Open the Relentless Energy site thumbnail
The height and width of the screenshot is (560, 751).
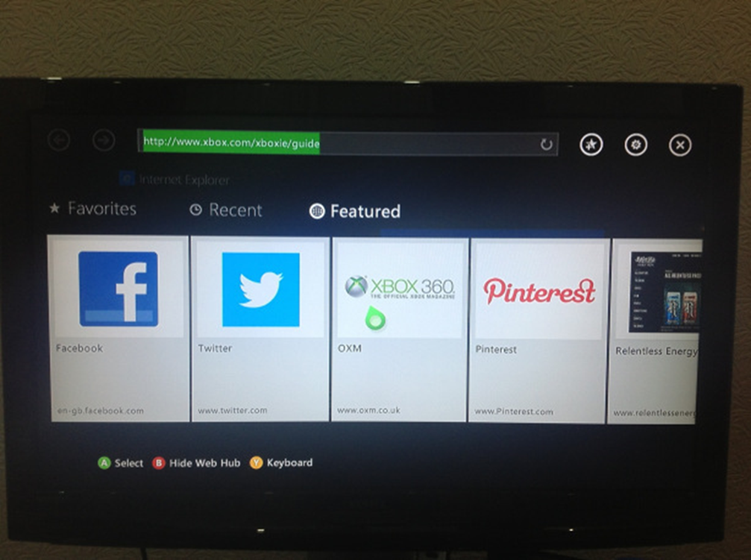[x=666, y=292]
